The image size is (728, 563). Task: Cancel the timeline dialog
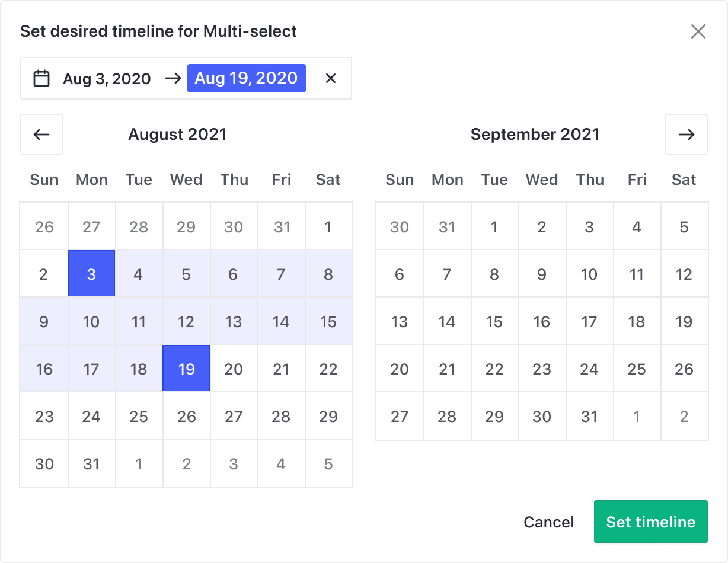click(x=548, y=522)
